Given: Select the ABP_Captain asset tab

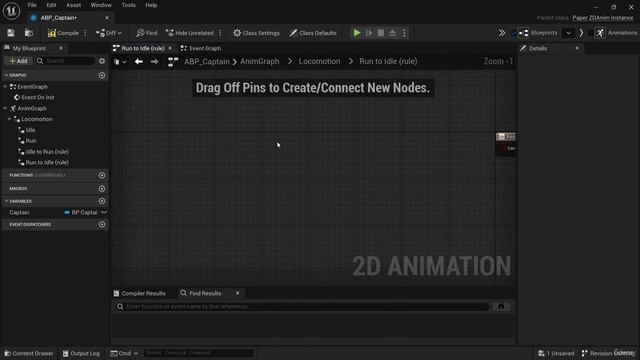Looking at the screenshot, I should click(x=59, y=18).
